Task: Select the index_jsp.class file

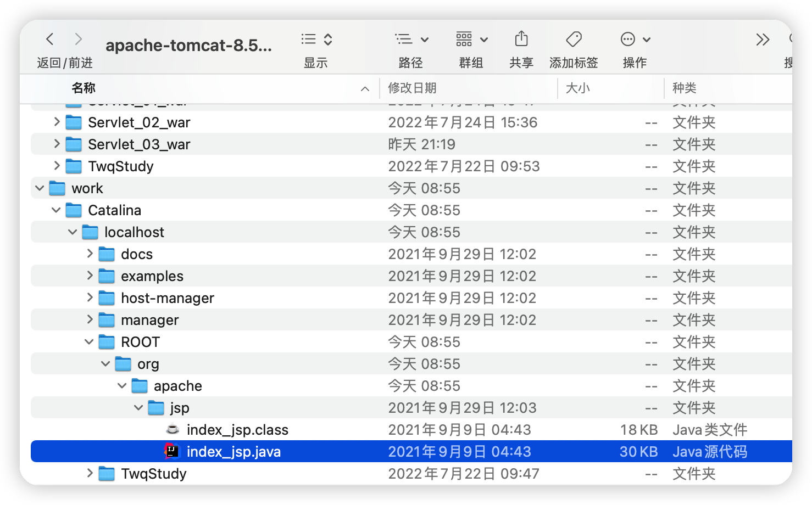Action: tap(237, 430)
